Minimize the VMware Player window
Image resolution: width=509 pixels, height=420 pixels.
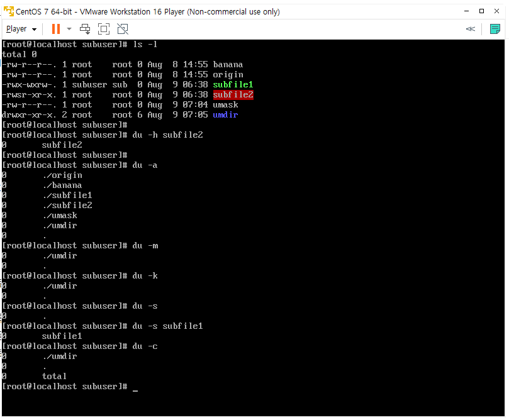[x=466, y=11]
